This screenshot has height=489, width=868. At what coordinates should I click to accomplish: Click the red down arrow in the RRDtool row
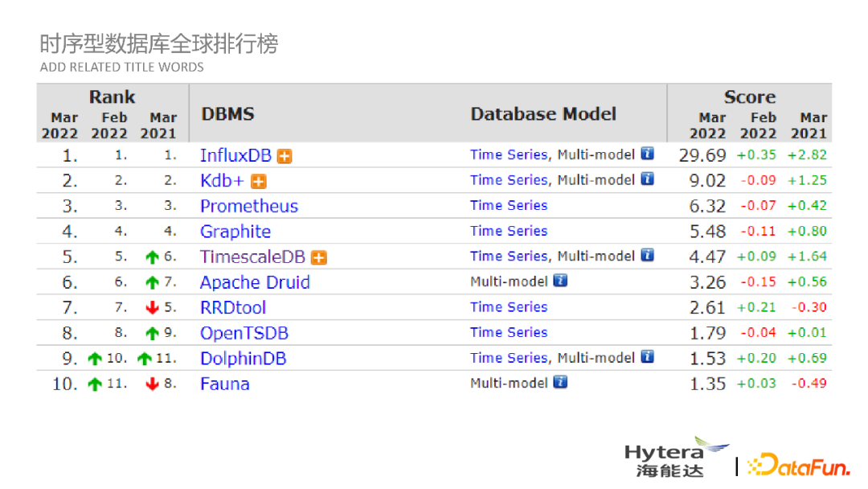tap(151, 307)
